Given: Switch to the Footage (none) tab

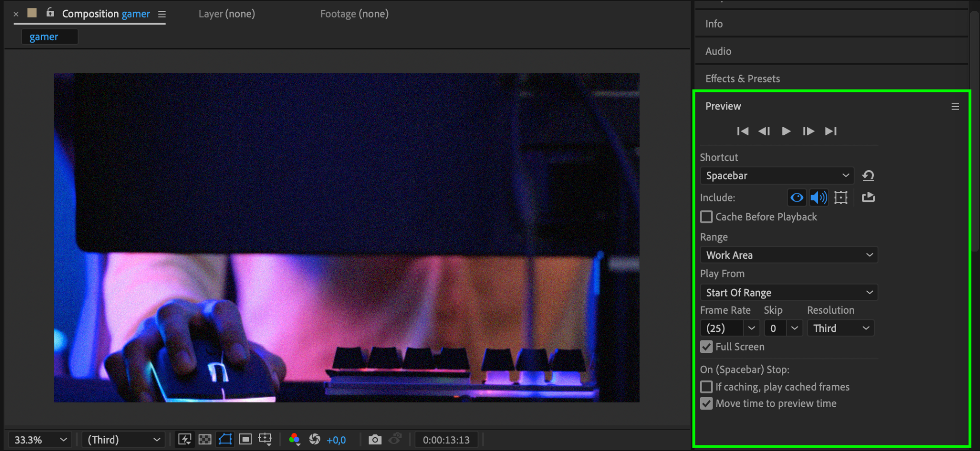Looking at the screenshot, I should [354, 14].
